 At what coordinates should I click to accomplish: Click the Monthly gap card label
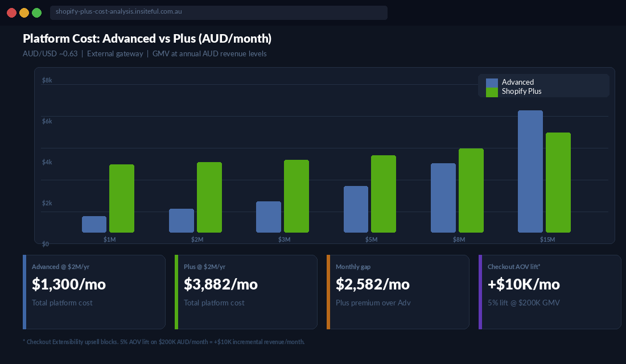click(x=353, y=267)
